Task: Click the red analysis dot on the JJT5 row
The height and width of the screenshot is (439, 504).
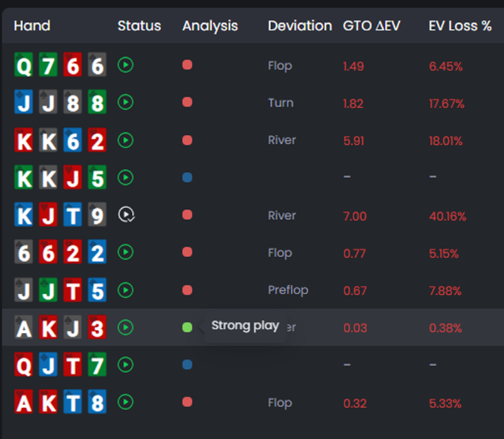Action: tap(186, 290)
